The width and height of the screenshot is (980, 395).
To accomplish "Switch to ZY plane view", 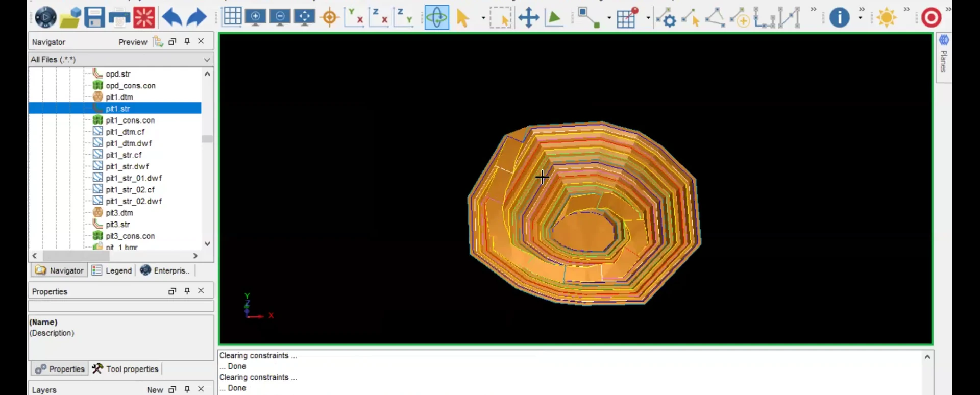I will (403, 17).
